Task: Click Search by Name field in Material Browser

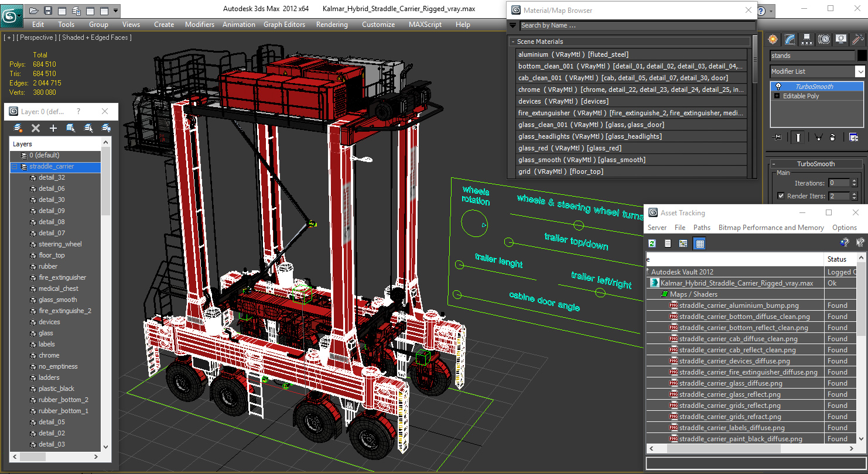Action: (637, 25)
